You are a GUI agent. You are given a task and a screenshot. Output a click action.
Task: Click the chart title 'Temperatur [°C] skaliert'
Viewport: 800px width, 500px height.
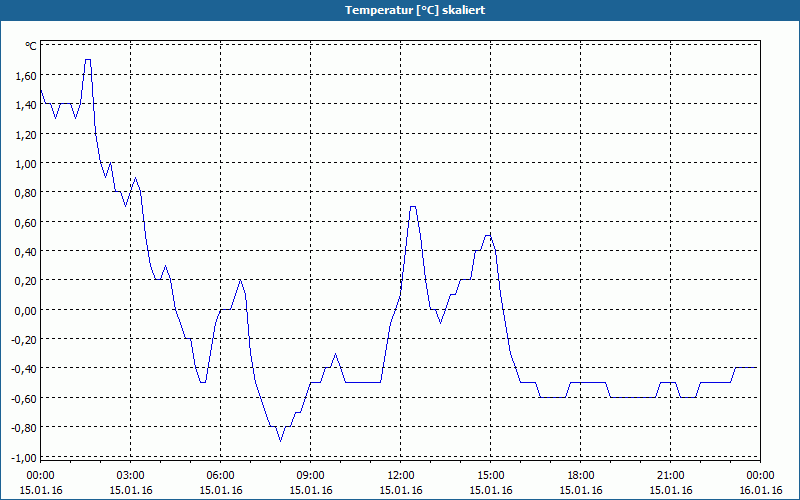click(x=415, y=10)
